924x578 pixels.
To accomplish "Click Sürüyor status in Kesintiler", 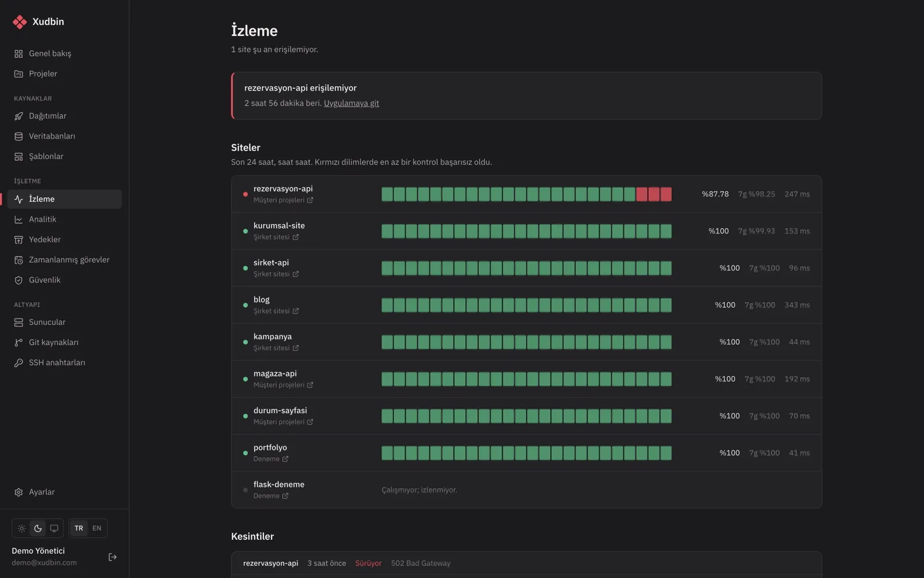I will (368, 563).
